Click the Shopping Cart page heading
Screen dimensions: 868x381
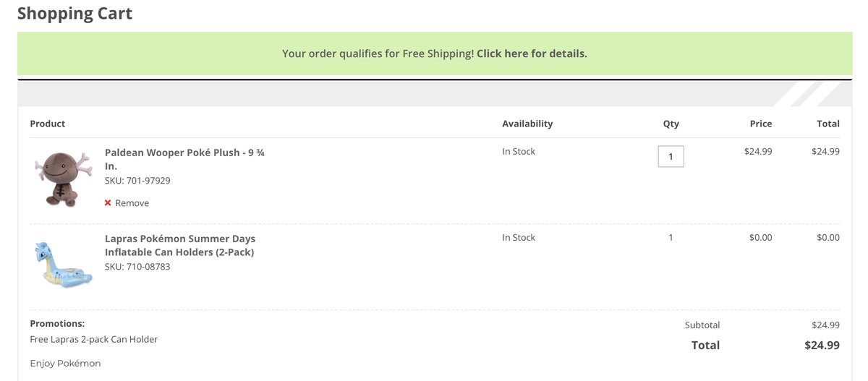[75, 13]
